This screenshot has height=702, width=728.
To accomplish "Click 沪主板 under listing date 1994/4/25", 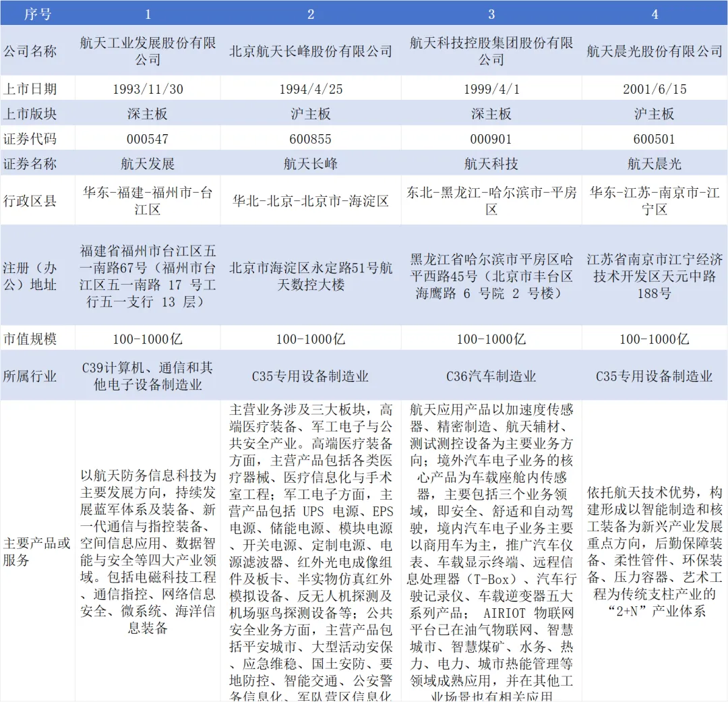I will (x=311, y=114).
